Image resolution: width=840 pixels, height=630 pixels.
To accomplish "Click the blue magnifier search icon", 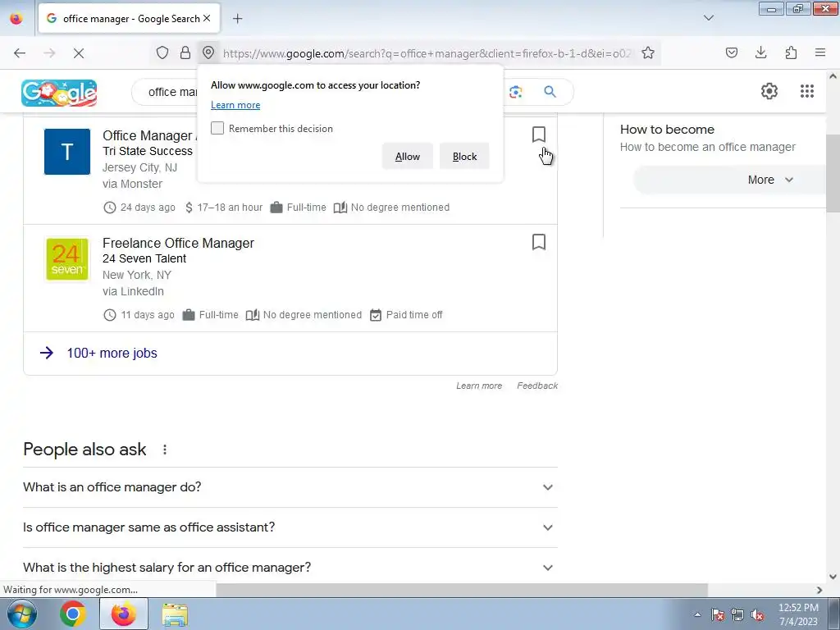I will click(x=550, y=92).
